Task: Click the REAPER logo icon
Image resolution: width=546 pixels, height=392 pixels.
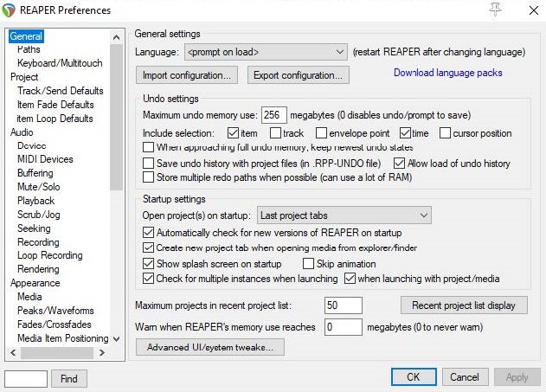Action: pos(9,10)
